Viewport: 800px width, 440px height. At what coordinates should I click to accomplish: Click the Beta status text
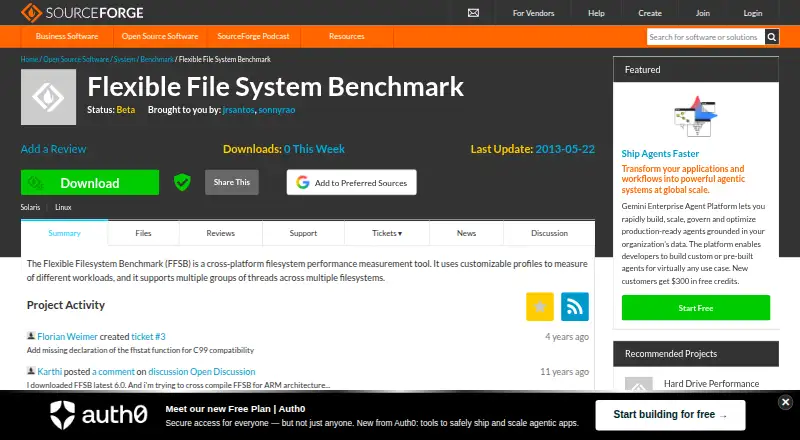click(x=126, y=110)
